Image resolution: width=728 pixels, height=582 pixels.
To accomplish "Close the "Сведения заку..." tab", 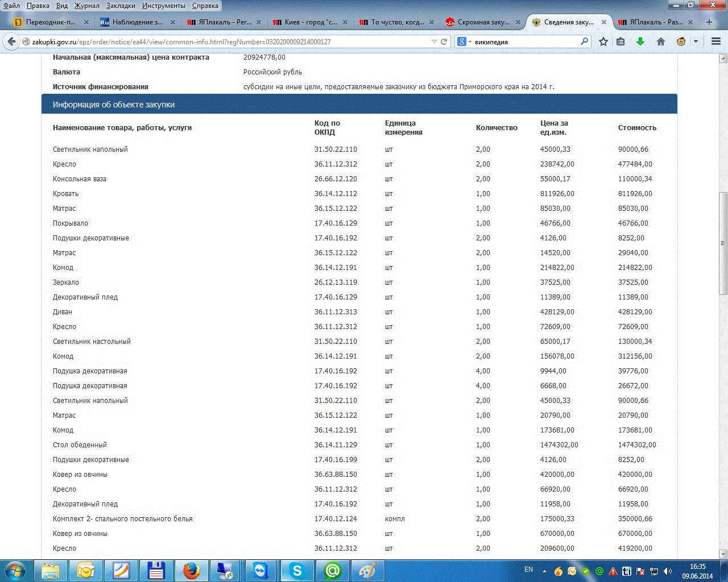I will pos(605,22).
